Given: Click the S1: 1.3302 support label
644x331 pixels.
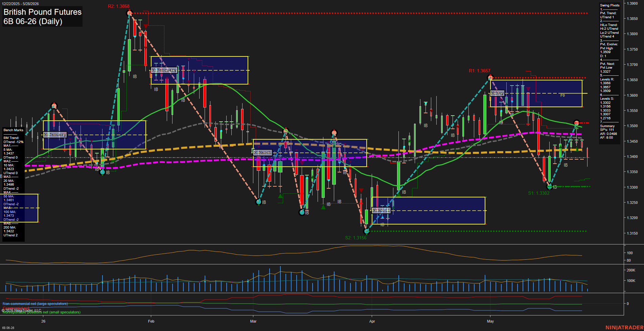Looking at the screenshot, I should 539,193.
